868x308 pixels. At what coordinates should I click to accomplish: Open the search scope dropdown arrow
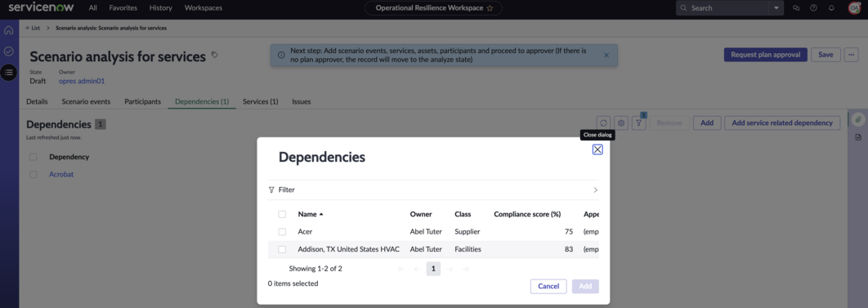[x=776, y=8]
